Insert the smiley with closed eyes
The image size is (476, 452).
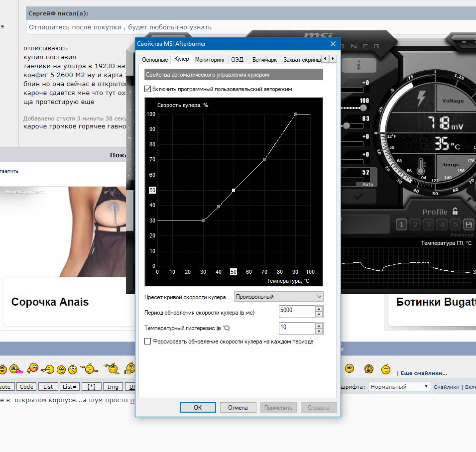coord(385,369)
